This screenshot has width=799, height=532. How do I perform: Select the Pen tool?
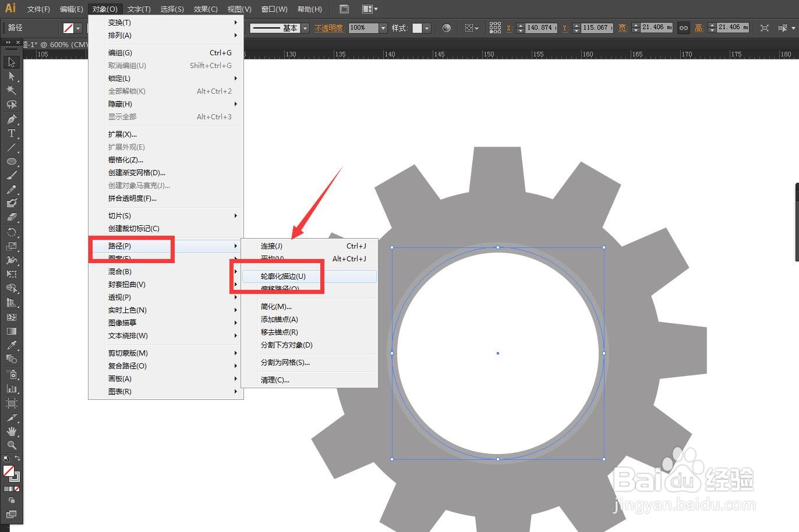pos(11,119)
